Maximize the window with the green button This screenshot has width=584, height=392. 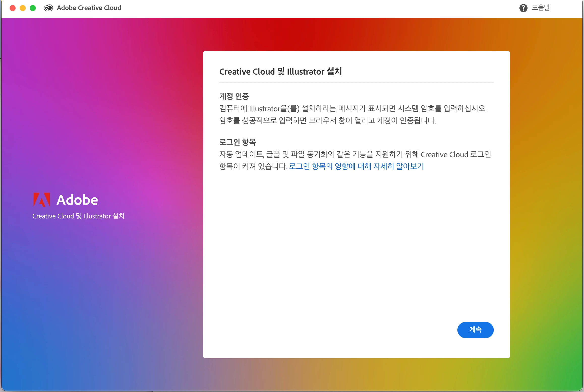point(33,8)
